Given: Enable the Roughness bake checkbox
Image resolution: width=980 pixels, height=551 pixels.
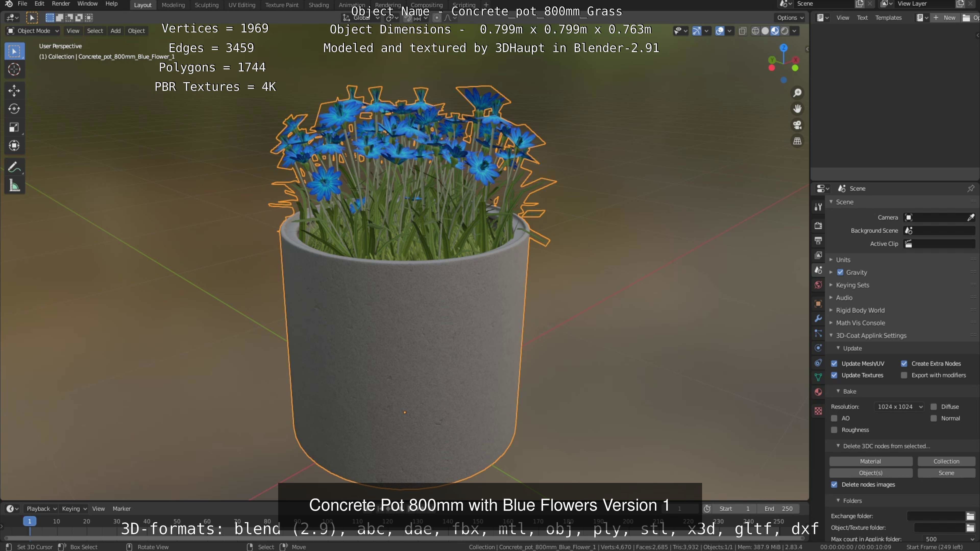Looking at the screenshot, I should [834, 430].
